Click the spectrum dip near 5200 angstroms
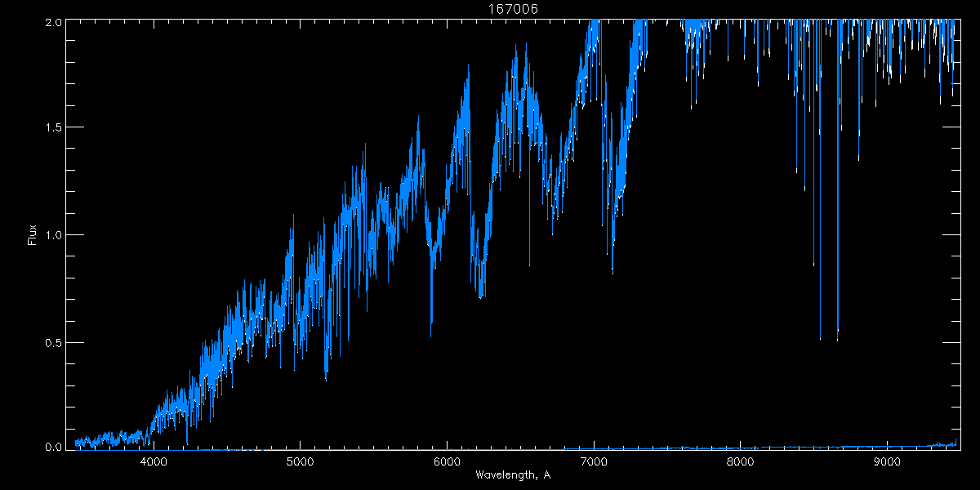Image resolution: width=980 pixels, height=490 pixels. click(x=326, y=376)
